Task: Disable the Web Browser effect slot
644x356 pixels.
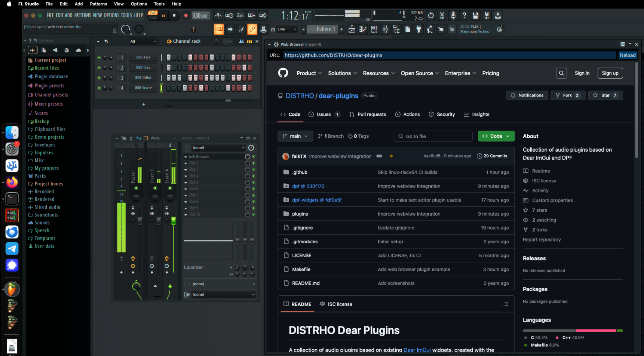Action: [254, 156]
